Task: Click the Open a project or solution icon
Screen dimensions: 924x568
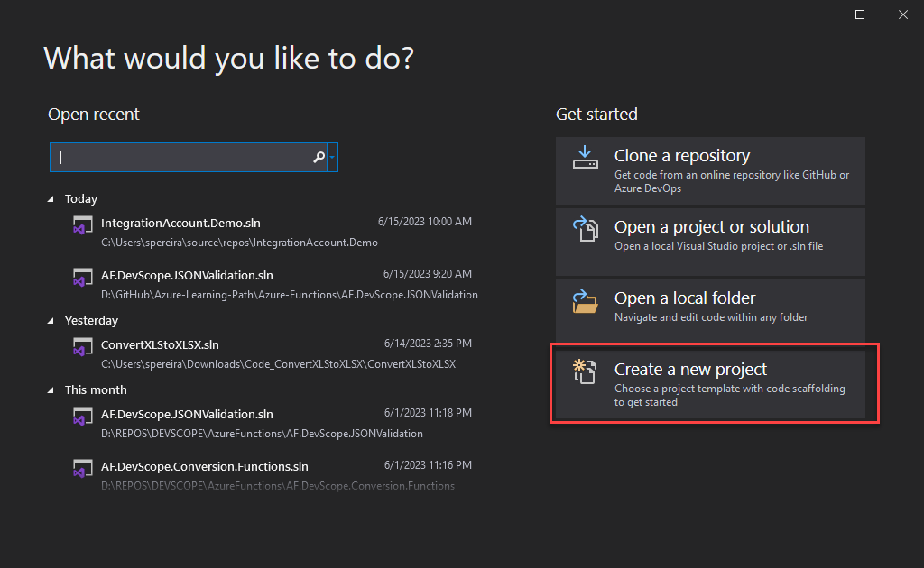Action: click(x=586, y=229)
